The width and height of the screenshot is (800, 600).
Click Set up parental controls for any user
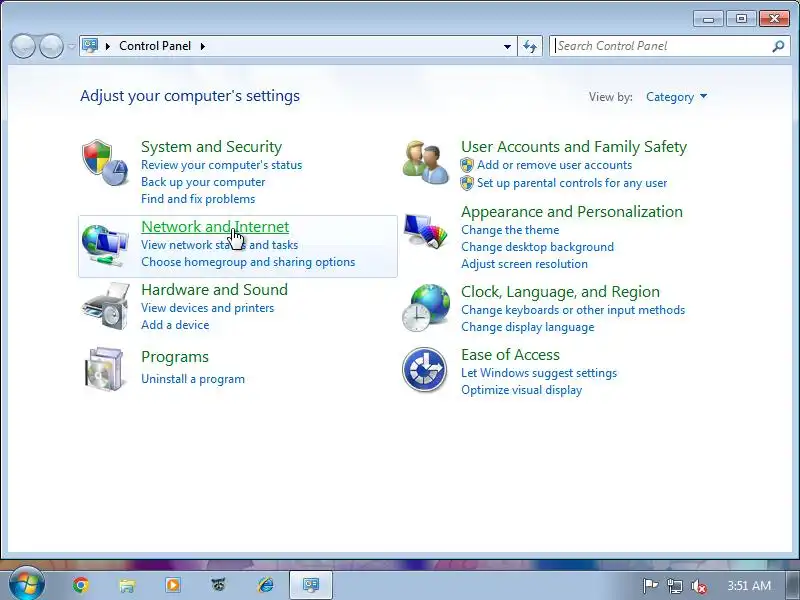coord(572,183)
